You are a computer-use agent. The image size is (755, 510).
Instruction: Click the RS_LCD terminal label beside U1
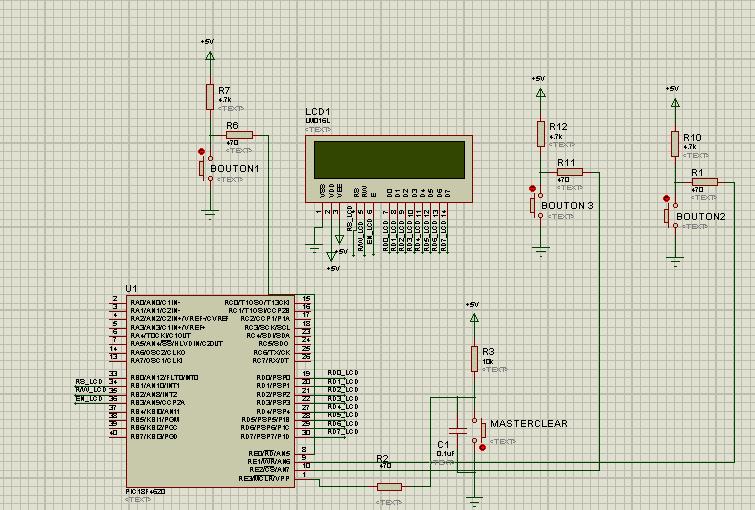click(x=89, y=381)
